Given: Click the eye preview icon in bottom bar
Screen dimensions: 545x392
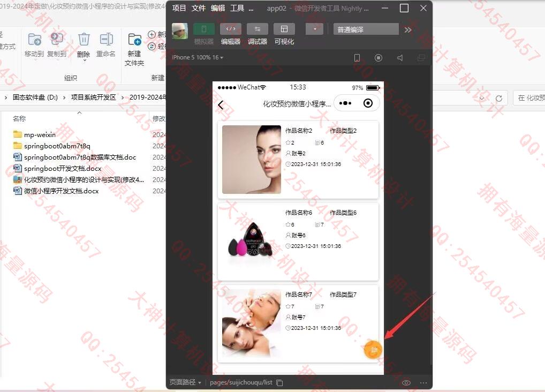Looking at the screenshot, I should coord(406,383).
